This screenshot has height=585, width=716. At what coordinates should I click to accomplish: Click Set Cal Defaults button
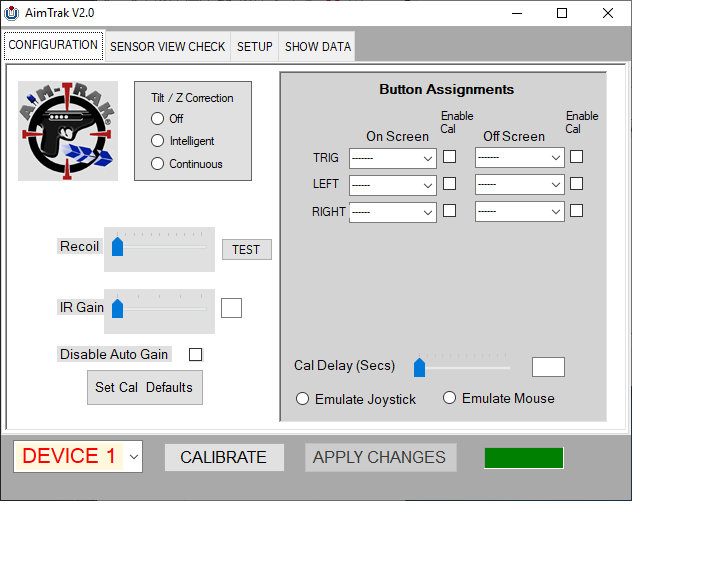point(145,387)
